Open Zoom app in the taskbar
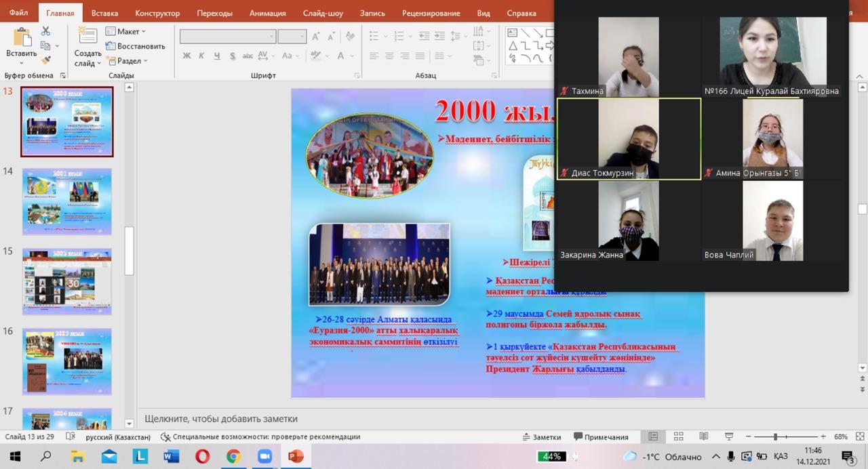868x469 pixels. 264,457
